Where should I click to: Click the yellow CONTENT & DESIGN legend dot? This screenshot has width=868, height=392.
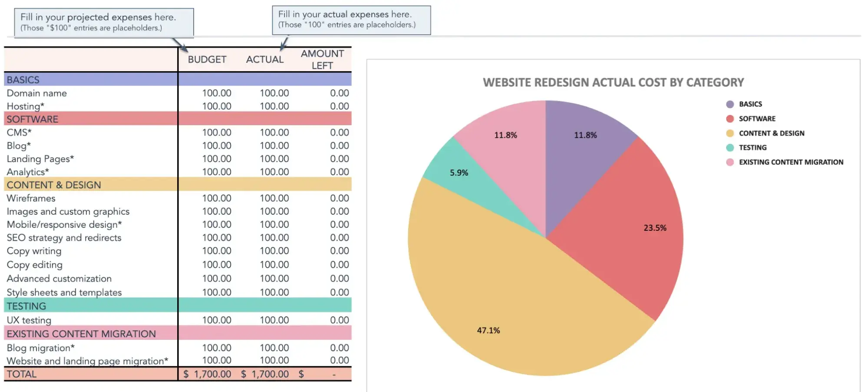[x=730, y=133]
